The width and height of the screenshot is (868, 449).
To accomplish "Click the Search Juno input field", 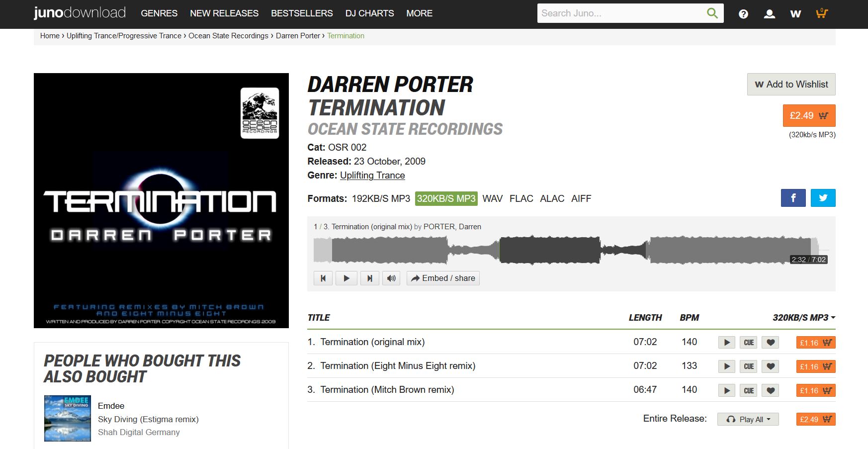I will click(x=620, y=13).
